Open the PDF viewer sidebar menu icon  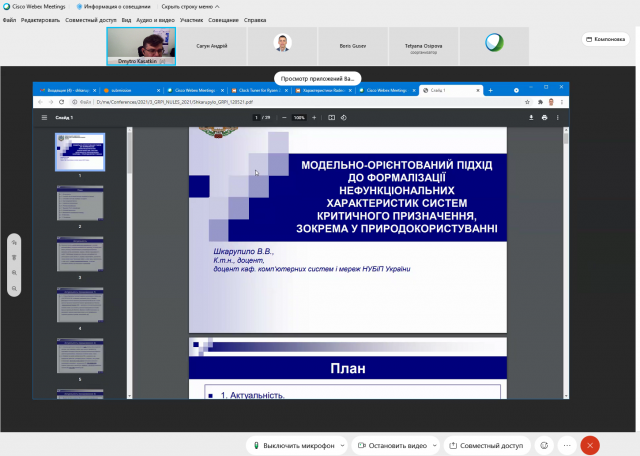pos(44,118)
